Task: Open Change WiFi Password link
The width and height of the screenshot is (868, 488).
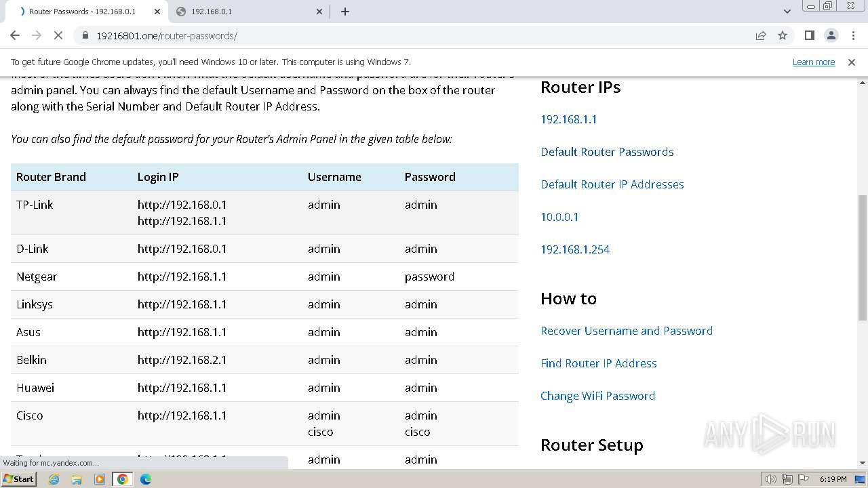Action: coord(597,396)
